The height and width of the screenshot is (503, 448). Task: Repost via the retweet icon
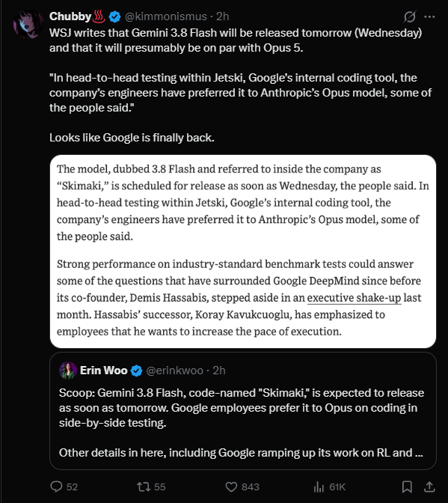point(144,487)
